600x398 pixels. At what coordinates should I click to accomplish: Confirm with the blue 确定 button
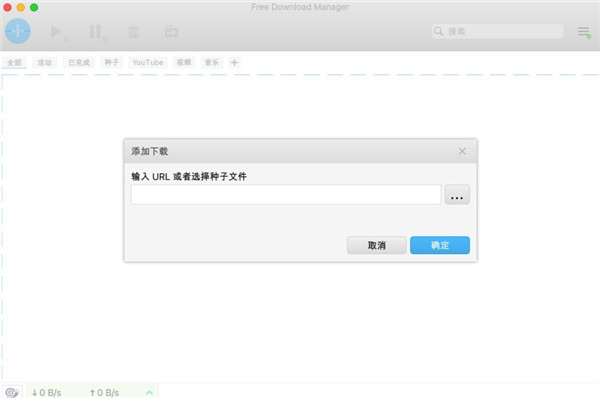point(440,245)
